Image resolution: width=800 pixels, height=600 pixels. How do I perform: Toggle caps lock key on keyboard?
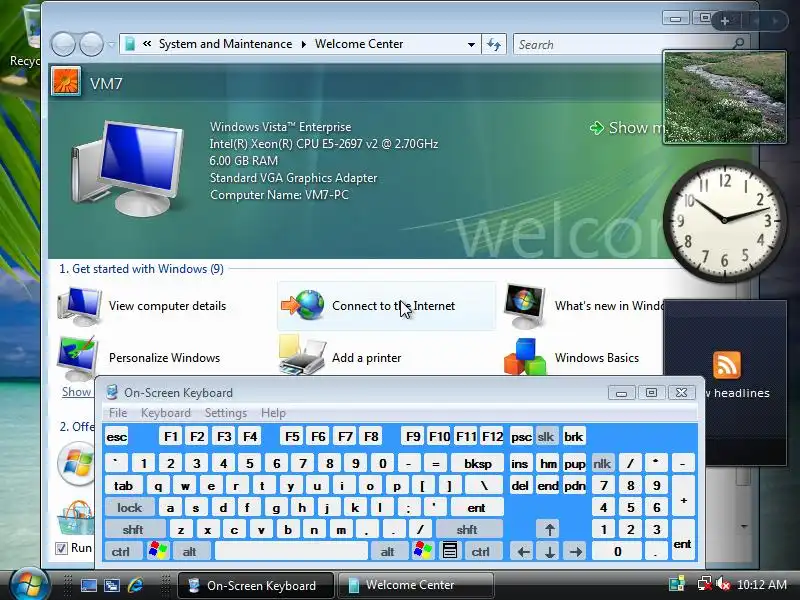coord(130,508)
